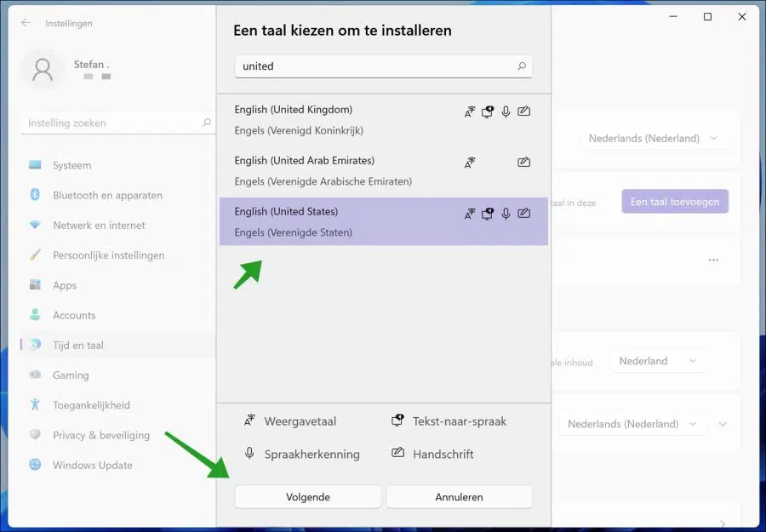766x532 pixels.
Task: Click text-to-speech icon for English (United Kingdom)
Action: tap(488, 112)
